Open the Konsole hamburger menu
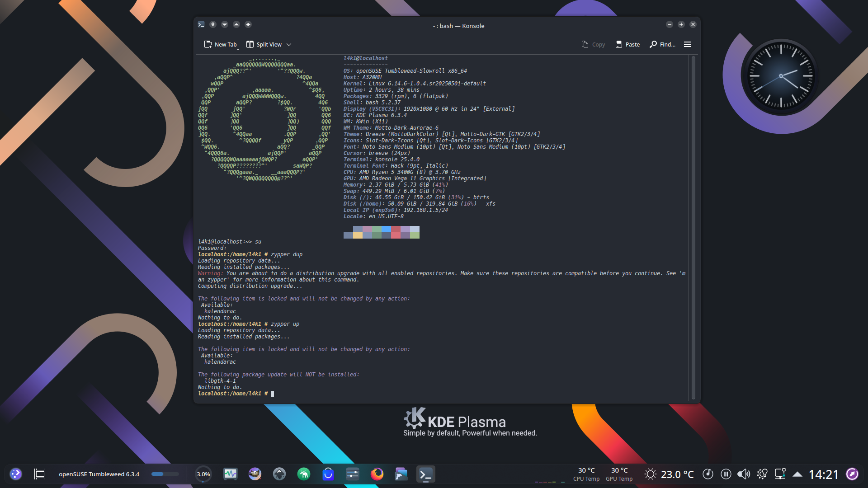Viewport: 868px width, 488px height. click(688, 44)
